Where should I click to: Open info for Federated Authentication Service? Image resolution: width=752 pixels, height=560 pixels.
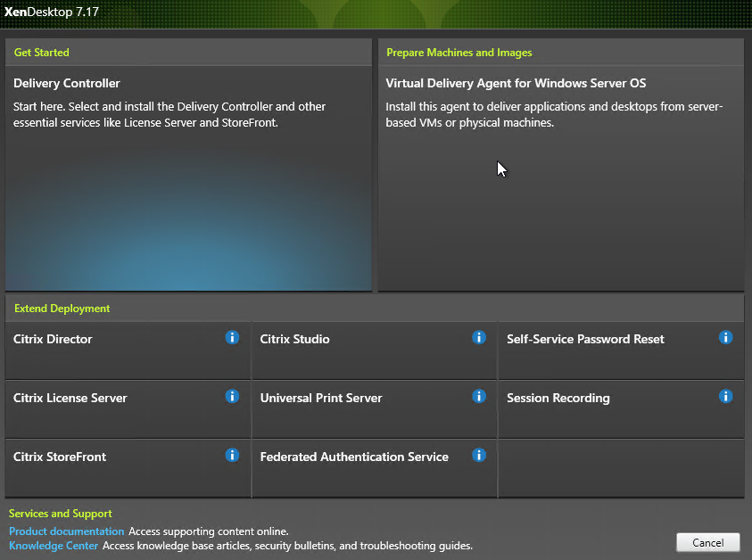coord(479,455)
